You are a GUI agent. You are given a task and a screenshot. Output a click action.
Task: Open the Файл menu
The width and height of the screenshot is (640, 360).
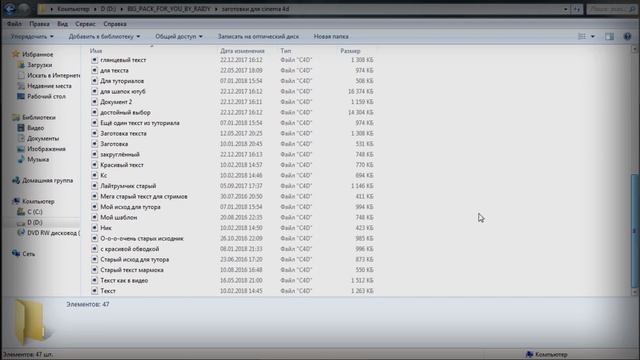click(x=14, y=24)
